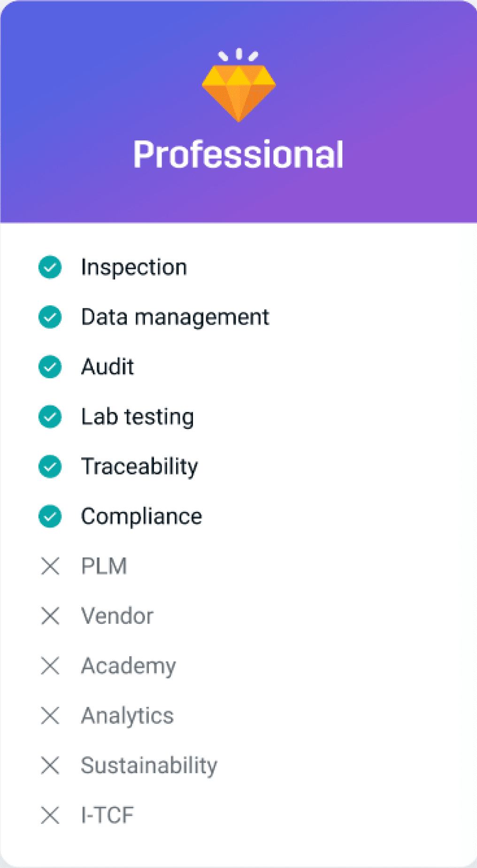Click the X icon next to Analytics
Screen dimensions: 477x868
point(50,715)
